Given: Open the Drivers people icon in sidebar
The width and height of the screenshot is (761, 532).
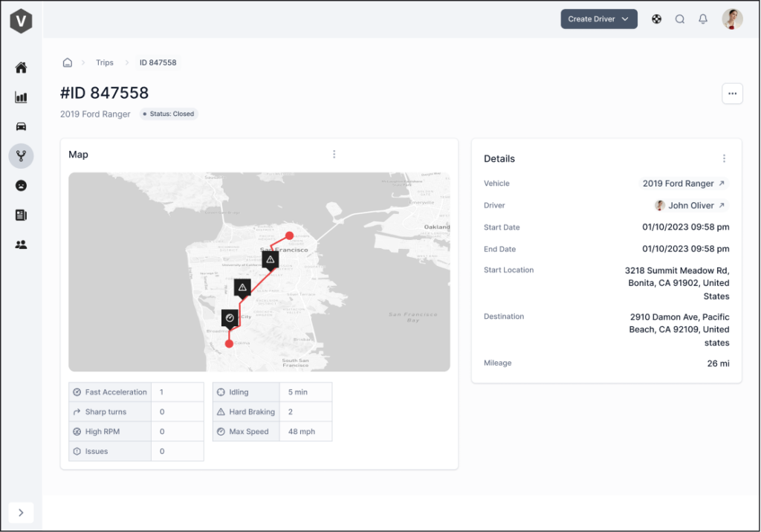Looking at the screenshot, I should click(x=21, y=244).
